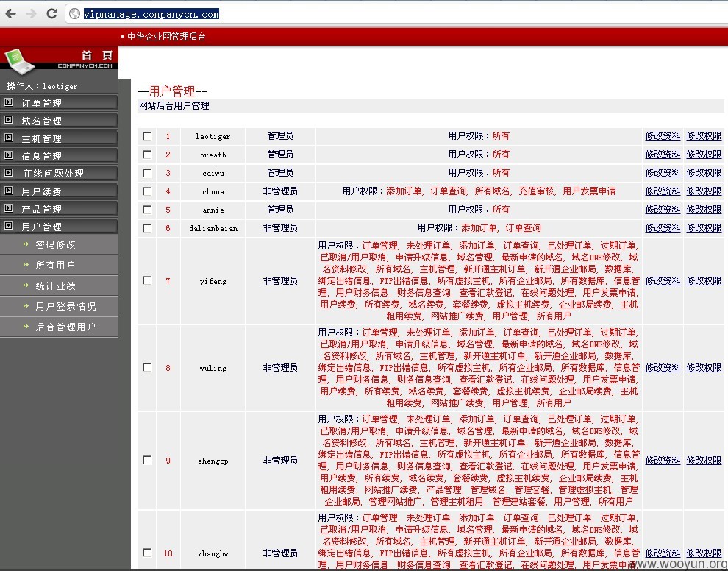Click the arrow icon beside 统计业绩
The width and height of the screenshot is (728, 571).
coord(26,285)
